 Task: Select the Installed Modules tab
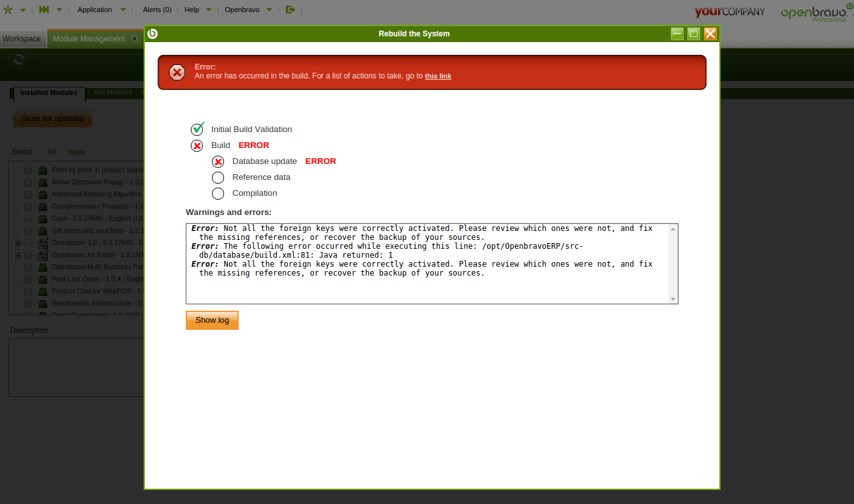point(49,93)
